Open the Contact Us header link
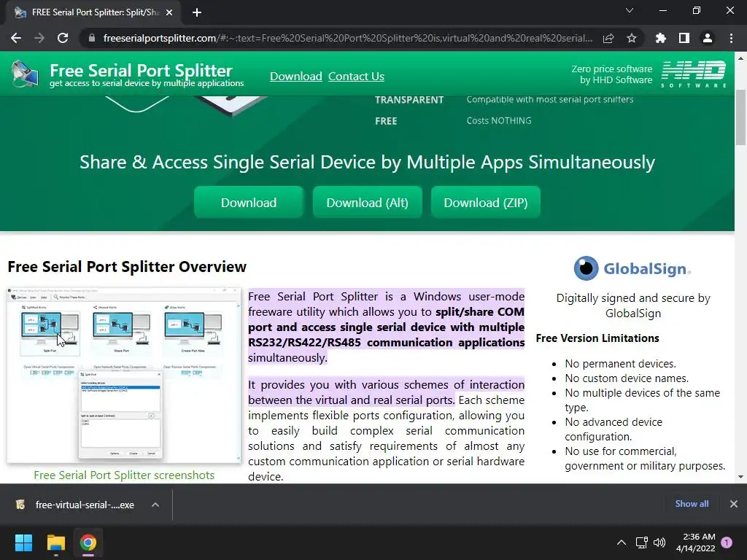 pos(356,76)
